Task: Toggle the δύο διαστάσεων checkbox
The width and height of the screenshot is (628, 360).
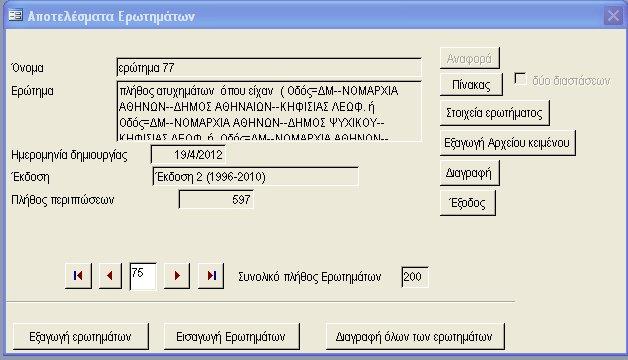Action: coord(520,79)
